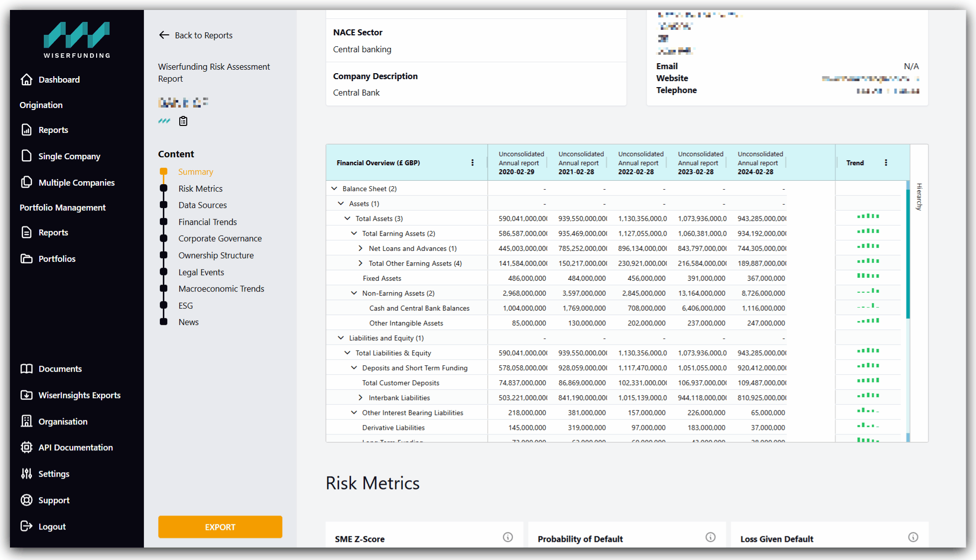Image resolution: width=976 pixels, height=560 pixels.
Task: Log out via the Logout icon
Action: [x=26, y=526]
